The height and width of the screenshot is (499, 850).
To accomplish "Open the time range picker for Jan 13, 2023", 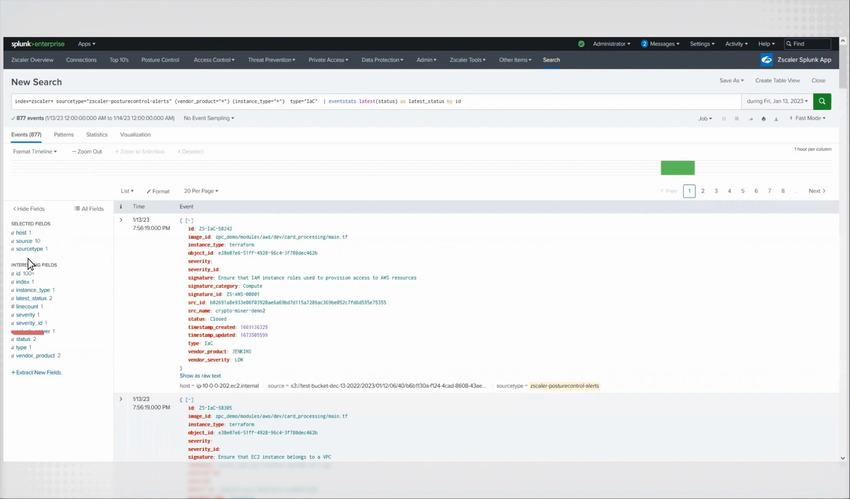I will (775, 101).
